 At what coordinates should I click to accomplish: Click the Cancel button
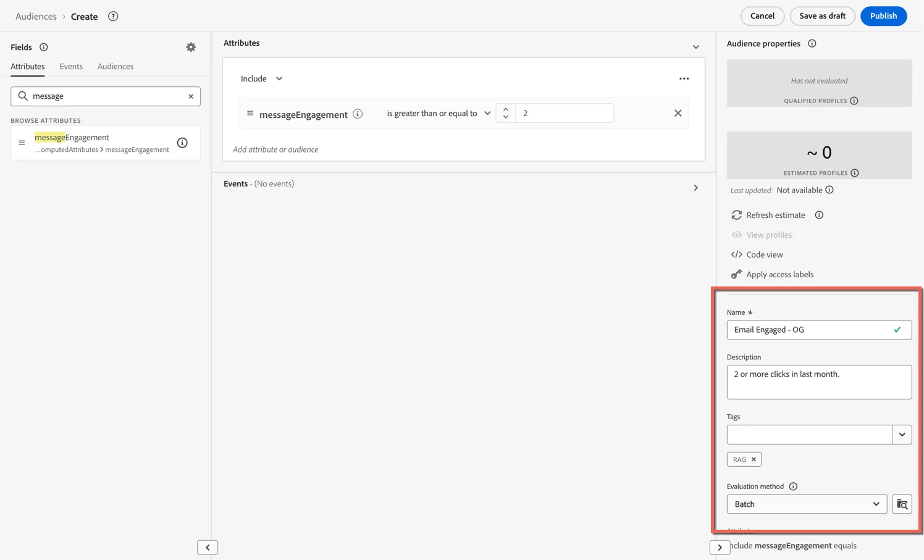(x=762, y=16)
